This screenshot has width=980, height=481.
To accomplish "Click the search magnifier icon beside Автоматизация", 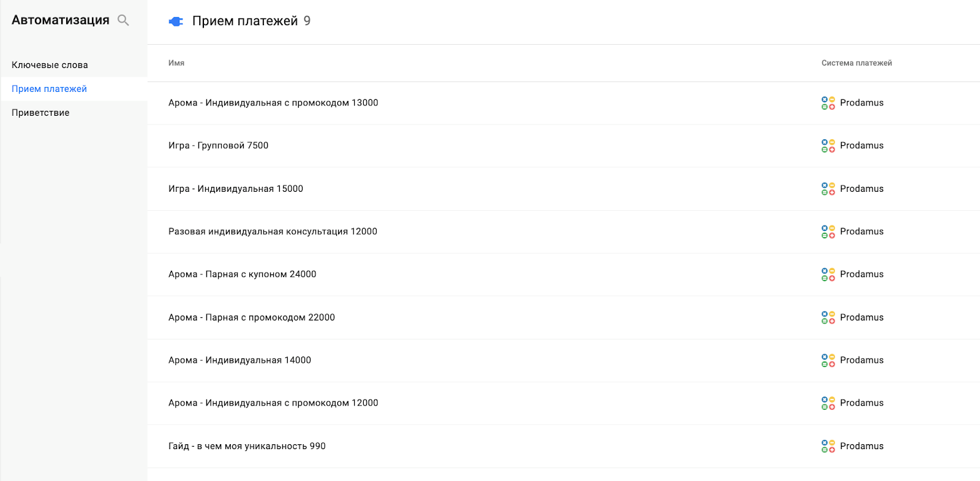I will (123, 20).
